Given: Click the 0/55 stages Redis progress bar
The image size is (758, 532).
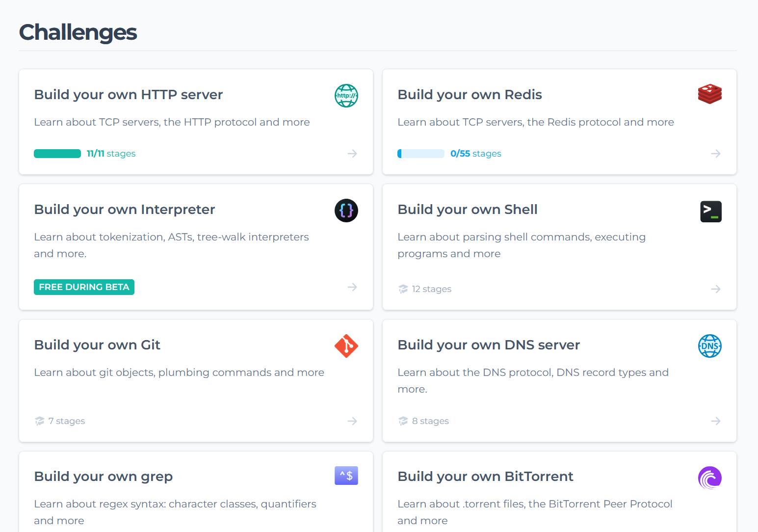Looking at the screenshot, I should (x=421, y=154).
